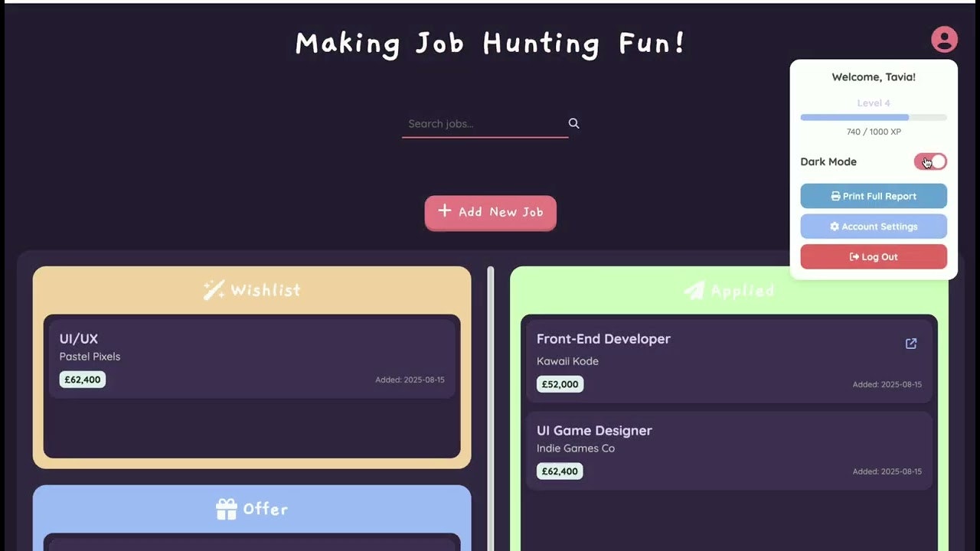Click the Print Full Report button
Image resolution: width=980 pixels, height=551 pixels.
coord(874,196)
